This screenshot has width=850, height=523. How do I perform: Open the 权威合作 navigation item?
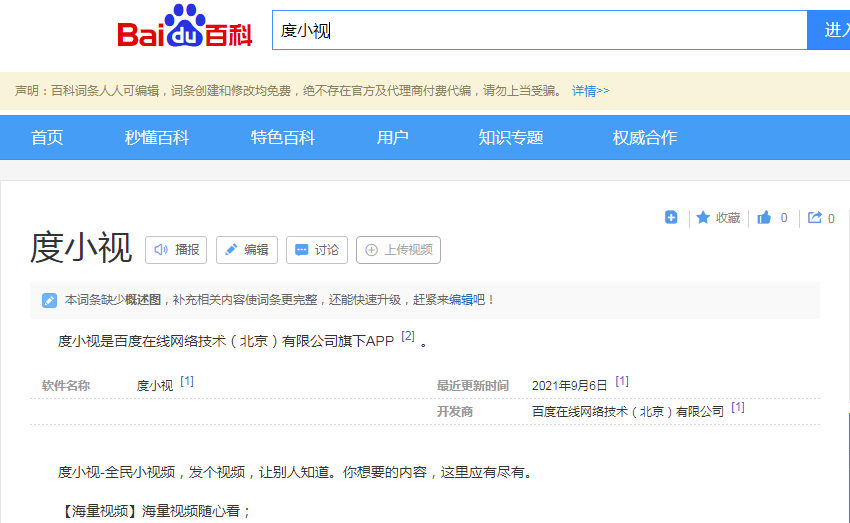(645, 138)
